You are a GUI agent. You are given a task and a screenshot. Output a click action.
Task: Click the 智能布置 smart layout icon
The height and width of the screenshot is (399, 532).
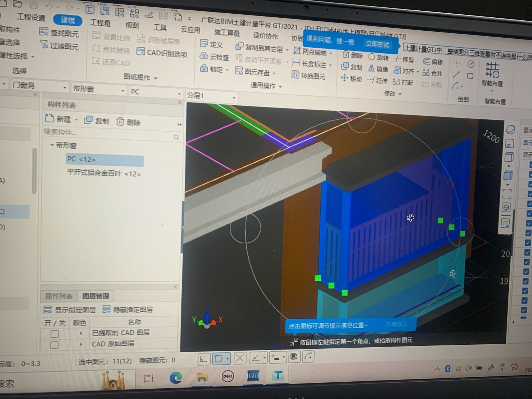[x=492, y=69]
